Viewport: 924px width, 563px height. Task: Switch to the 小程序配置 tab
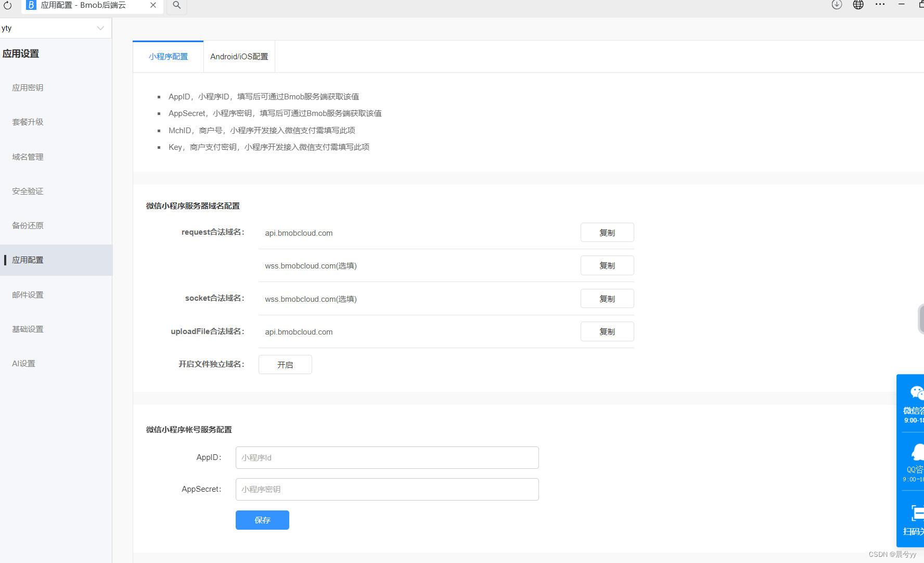coord(168,57)
